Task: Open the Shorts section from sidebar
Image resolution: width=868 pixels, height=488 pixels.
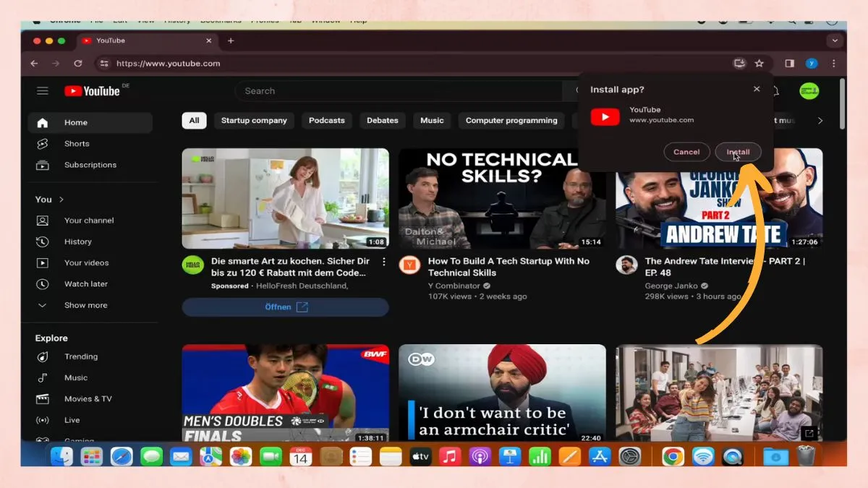Action: [76, 143]
